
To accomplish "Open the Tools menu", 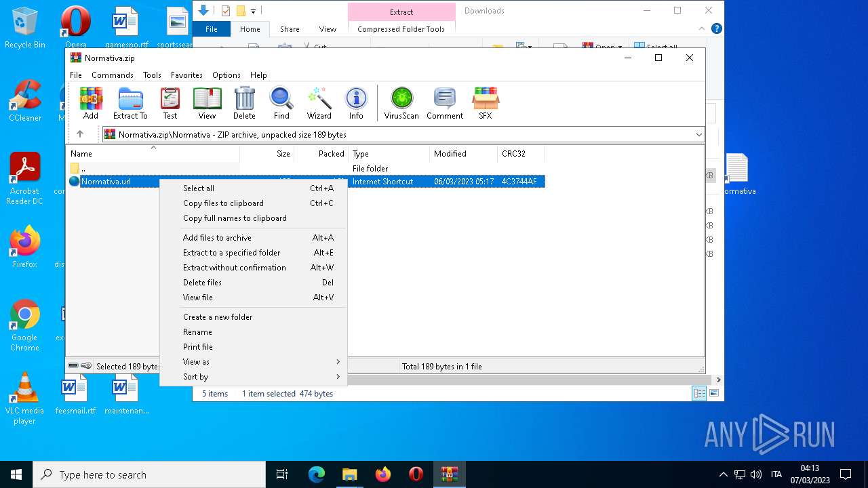I will [x=152, y=75].
